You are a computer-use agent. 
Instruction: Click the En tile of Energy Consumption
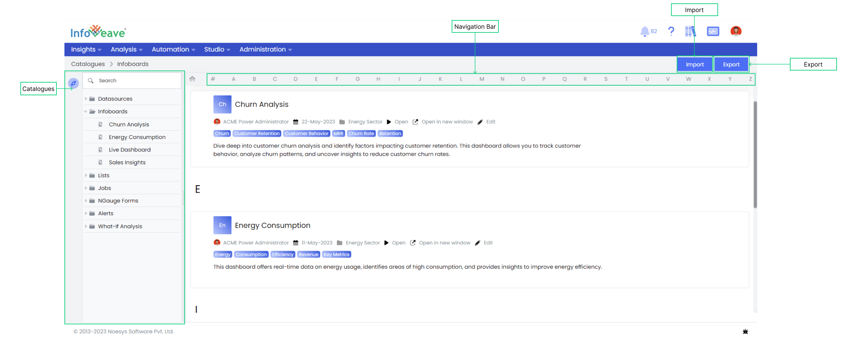[x=222, y=225]
